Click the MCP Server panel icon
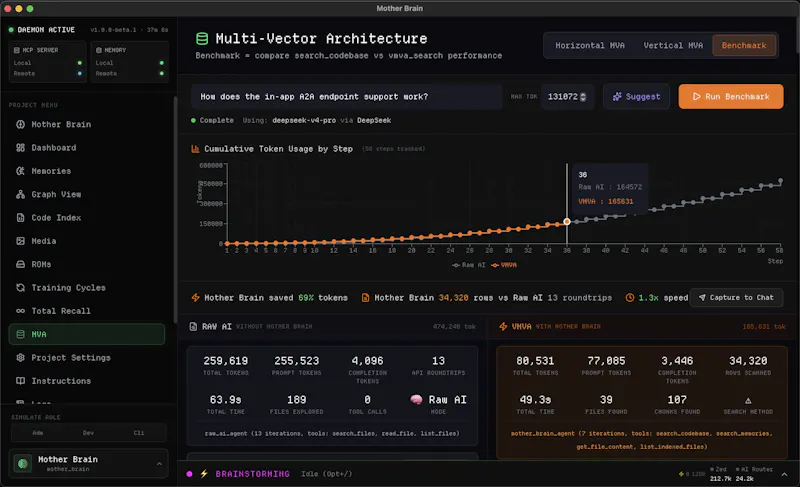The image size is (800, 487). pyautogui.click(x=17, y=50)
